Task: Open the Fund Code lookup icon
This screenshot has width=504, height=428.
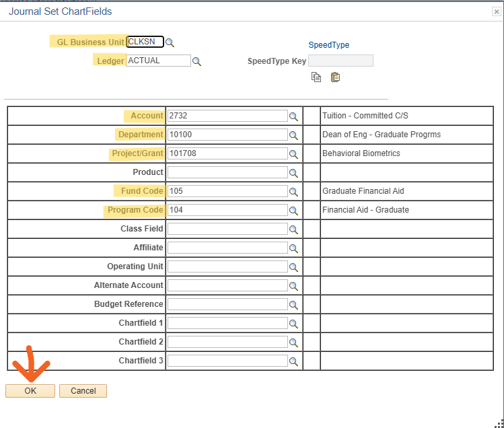Action: (x=293, y=192)
